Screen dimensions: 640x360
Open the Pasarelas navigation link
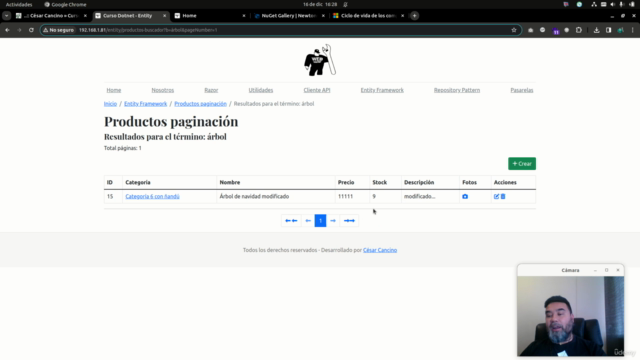click(x=522, y=90)
